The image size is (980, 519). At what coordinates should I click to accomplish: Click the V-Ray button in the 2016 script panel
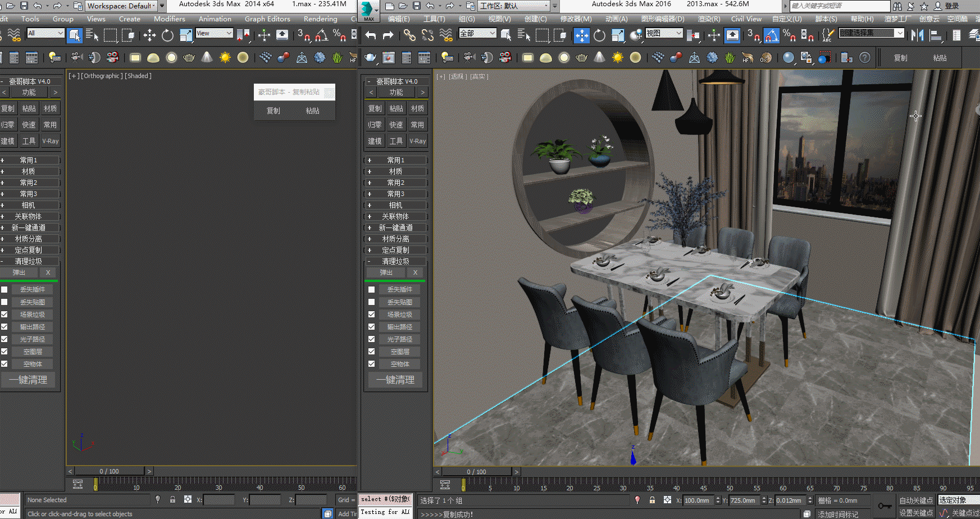click(417, 141)
